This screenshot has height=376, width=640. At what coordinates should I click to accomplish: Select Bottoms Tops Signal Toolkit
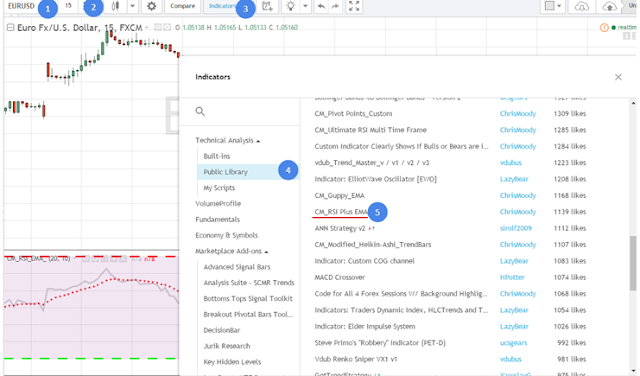point(248,298)
